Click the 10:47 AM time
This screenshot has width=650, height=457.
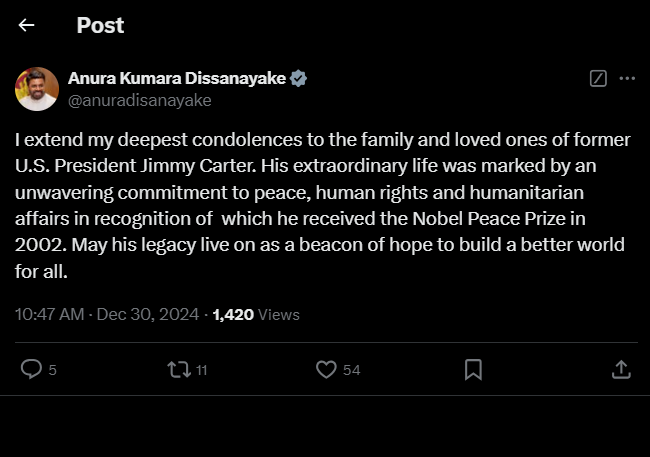click(x=50, y=314)
